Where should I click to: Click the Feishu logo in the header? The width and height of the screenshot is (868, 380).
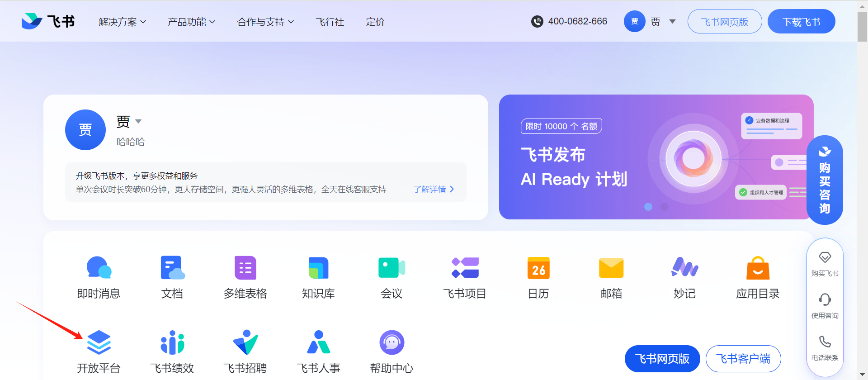point(48,21)
